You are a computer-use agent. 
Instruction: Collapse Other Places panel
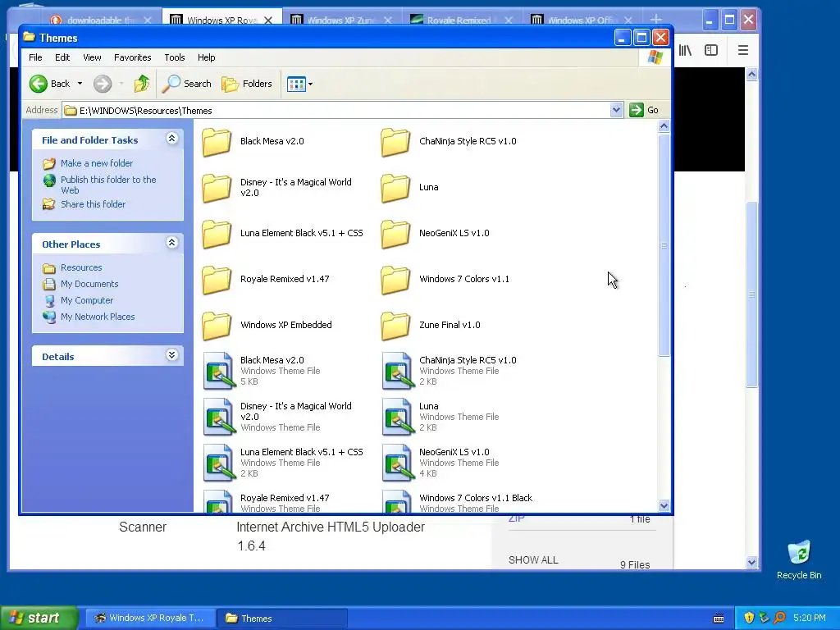(171, 243)
